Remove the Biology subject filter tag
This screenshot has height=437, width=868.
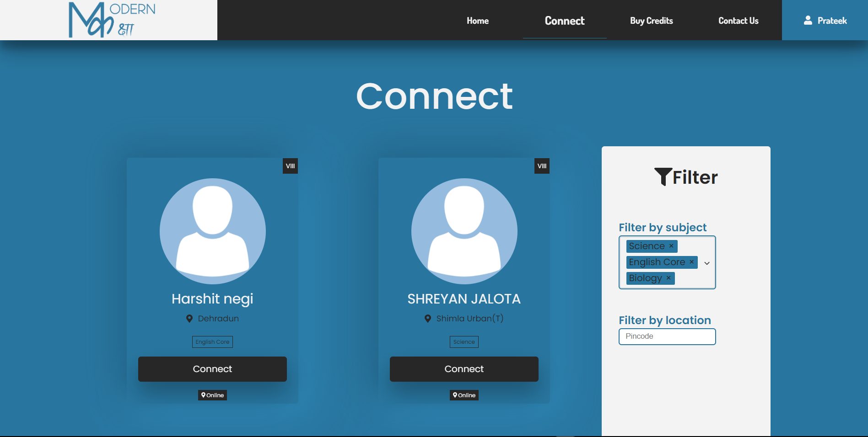(668, 278)
